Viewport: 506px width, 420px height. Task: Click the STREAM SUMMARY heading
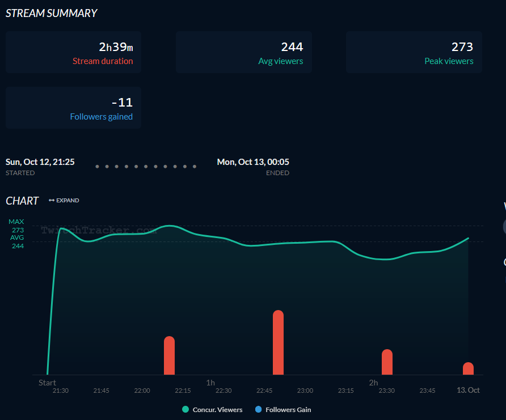coord(51,13)
